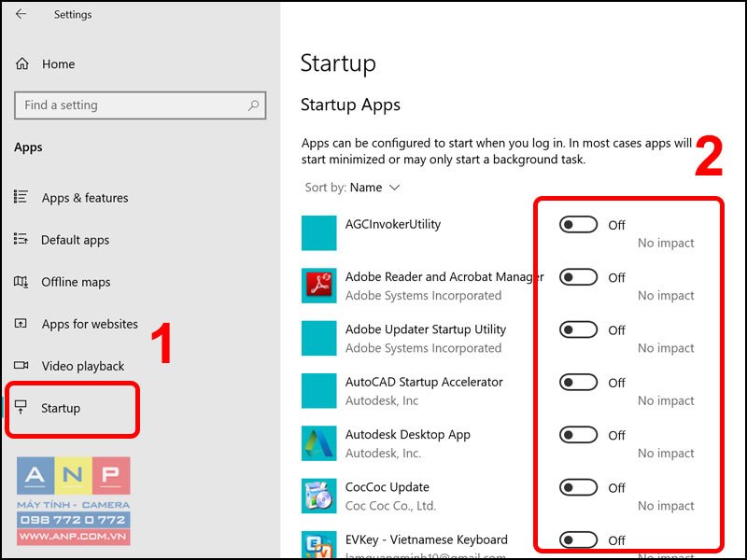The image size is (747, 560).
Task: Click EVKey - Vietnamese Keyboard name
Action: click(x=427, y=540)
